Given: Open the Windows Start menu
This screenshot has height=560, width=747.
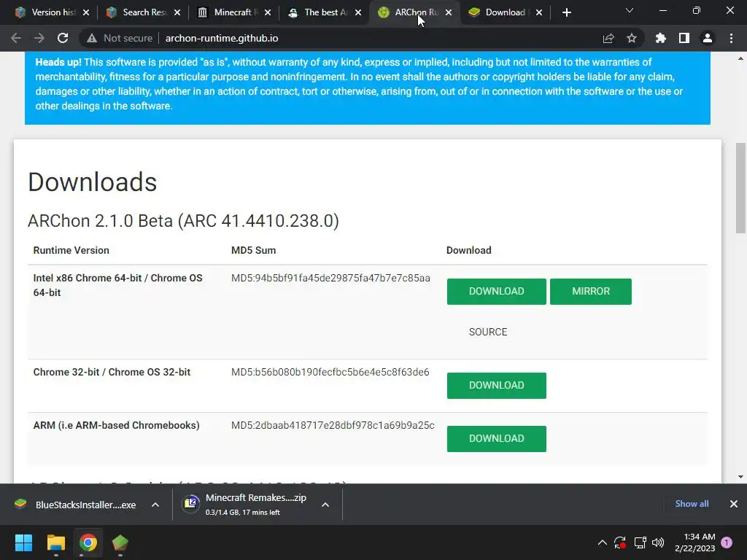Looking at the screenshot, I should click(x=23, y=542).
